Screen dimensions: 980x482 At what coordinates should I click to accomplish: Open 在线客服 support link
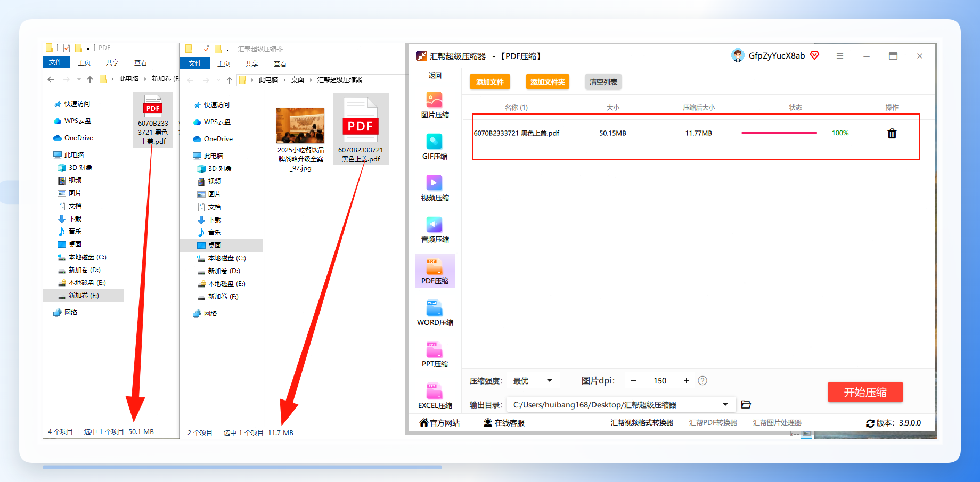point(504,423)
